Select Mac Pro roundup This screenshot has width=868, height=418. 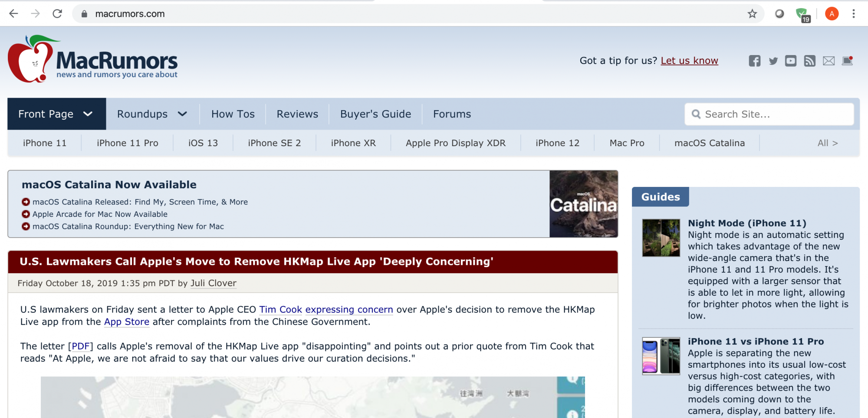(627, 143)
